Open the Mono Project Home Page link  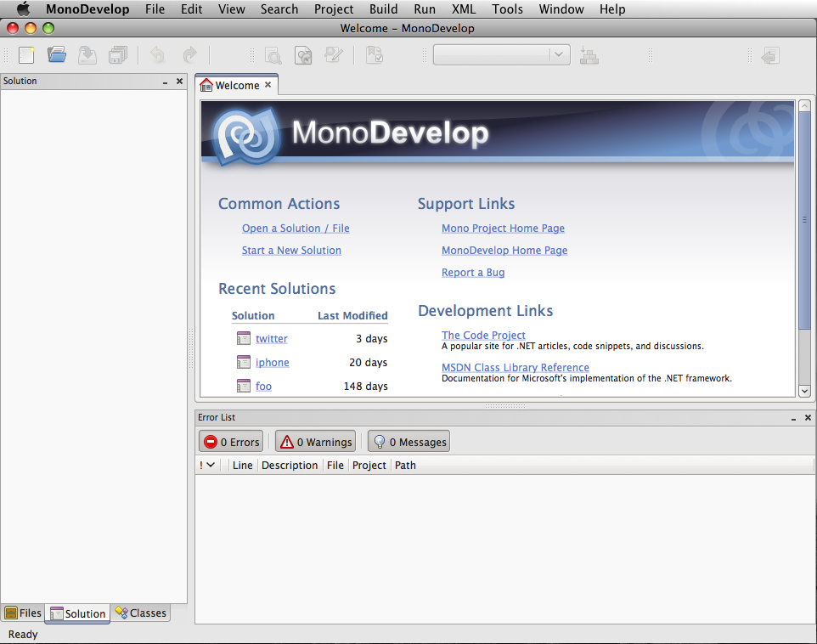503,229
